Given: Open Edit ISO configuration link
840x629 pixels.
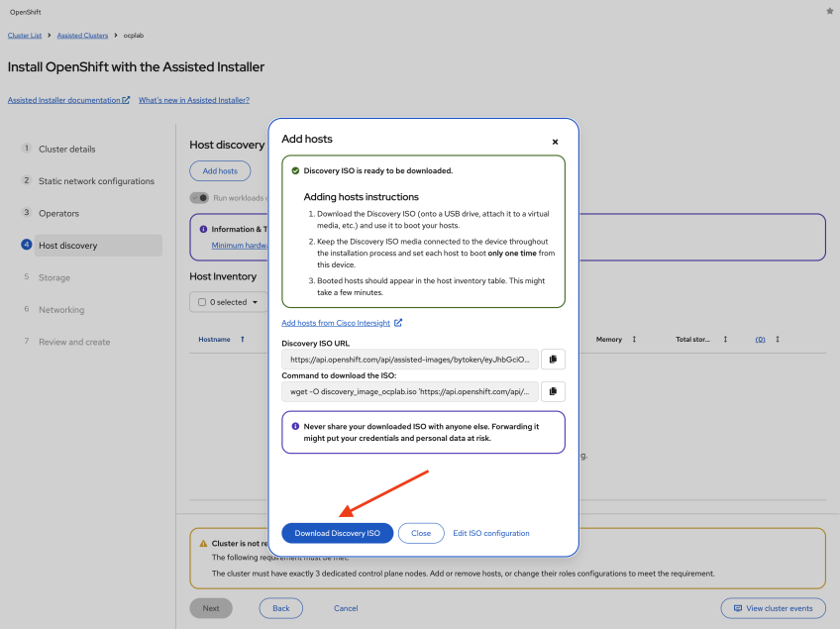Looking at the screenshot, I should click(491, 533).
